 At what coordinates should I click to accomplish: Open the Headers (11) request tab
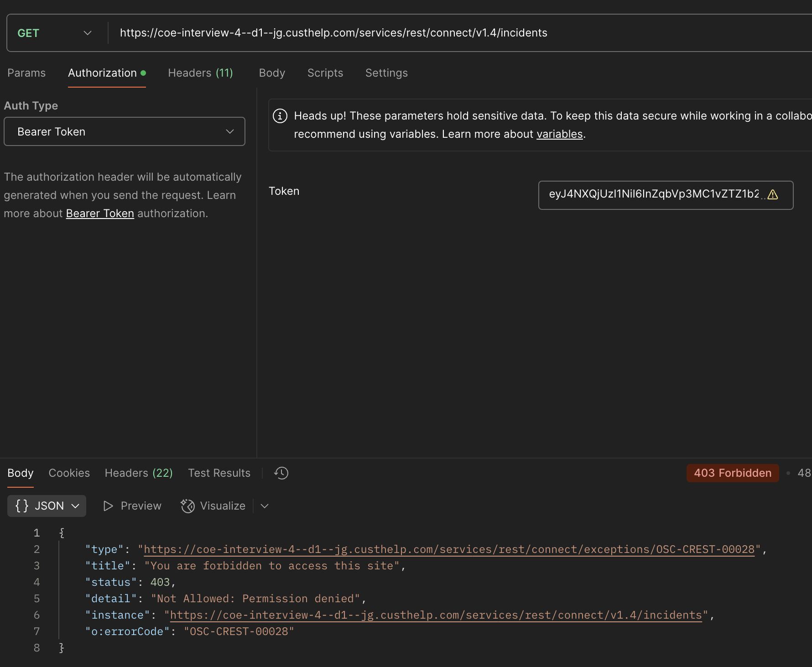[200, 73]
